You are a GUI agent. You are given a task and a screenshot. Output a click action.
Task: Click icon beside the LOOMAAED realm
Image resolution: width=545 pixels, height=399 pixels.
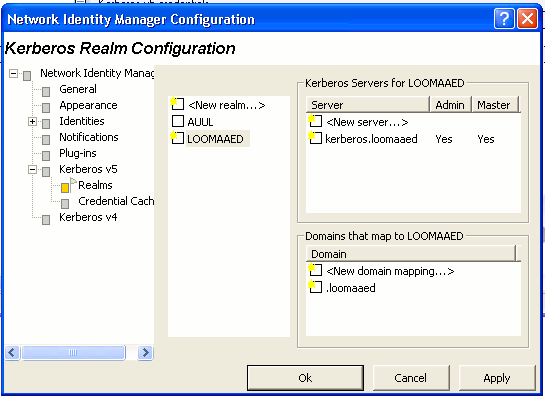[x=177, y=137]
